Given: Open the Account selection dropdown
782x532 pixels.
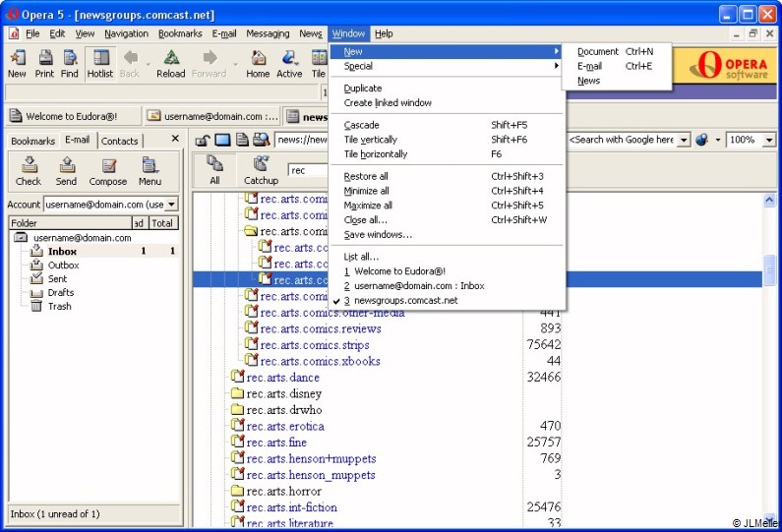Looking at the screenshot, I should [x=171, y=205].
